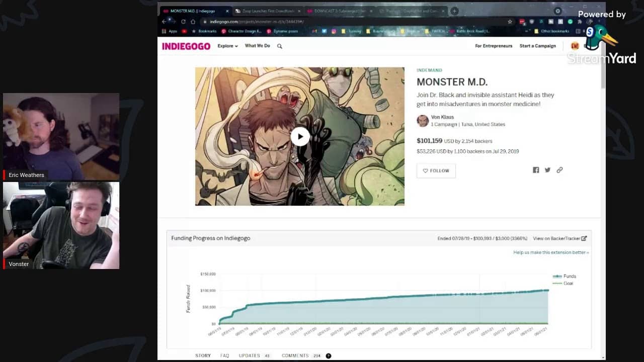644x362 pixels.
Task: Open the Updates tab
Action: tap(250, 355)
